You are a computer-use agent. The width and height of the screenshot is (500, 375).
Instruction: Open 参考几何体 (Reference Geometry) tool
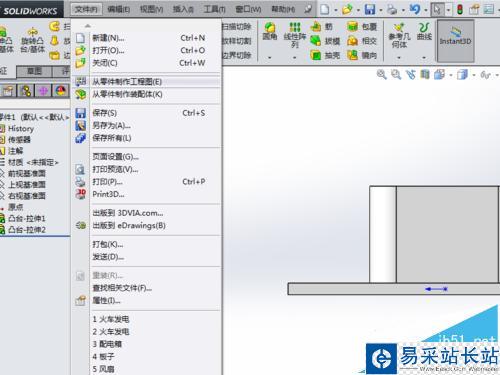(399, 35)
